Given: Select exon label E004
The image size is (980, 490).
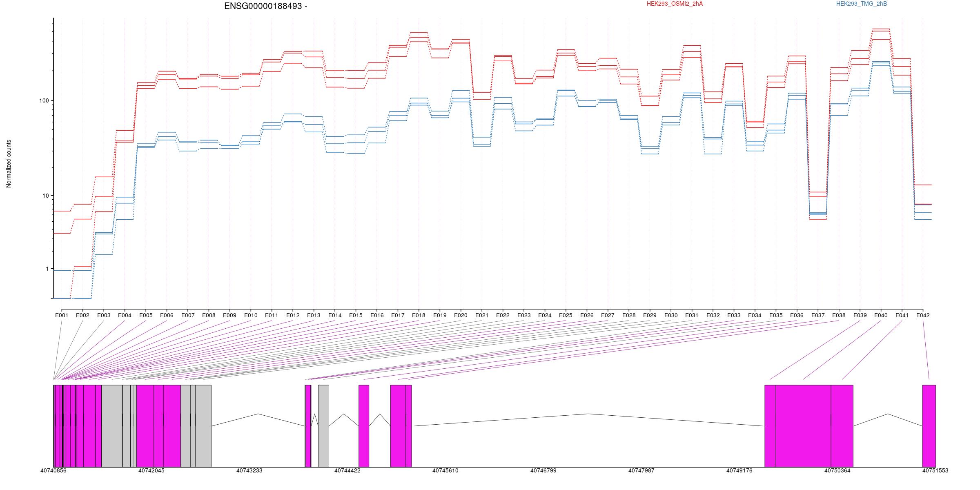Looking at the screenshot, I should tap(125, 315).
